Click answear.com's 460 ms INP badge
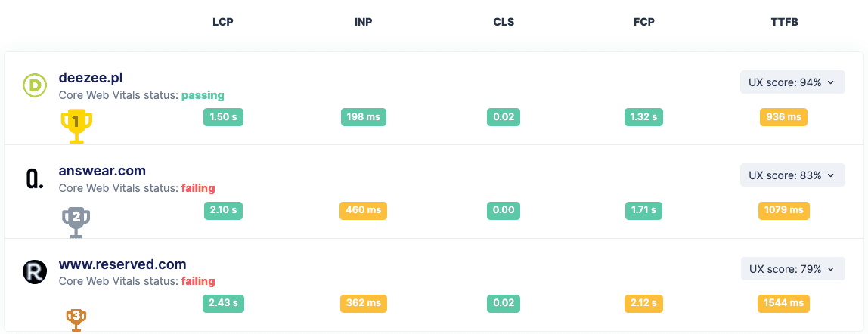Viewport: 868px width, 334px height. coord(363,210)
